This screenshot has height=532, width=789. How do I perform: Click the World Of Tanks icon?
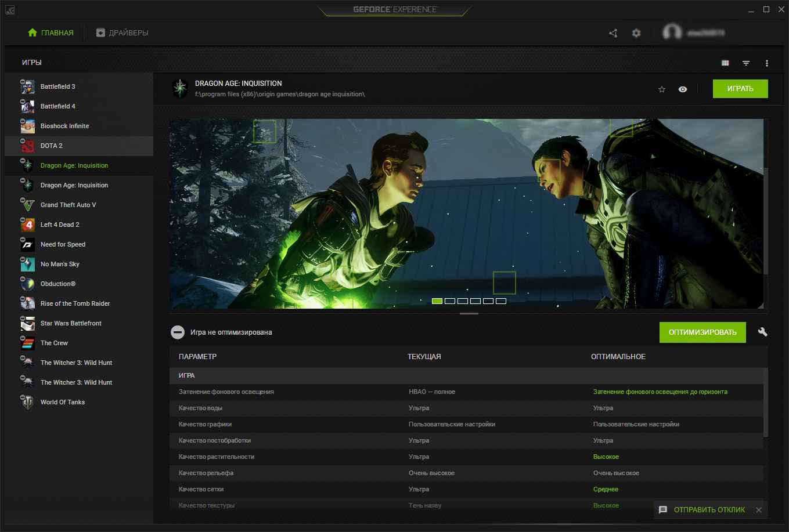pyautogui.click(x=28, y=403)
